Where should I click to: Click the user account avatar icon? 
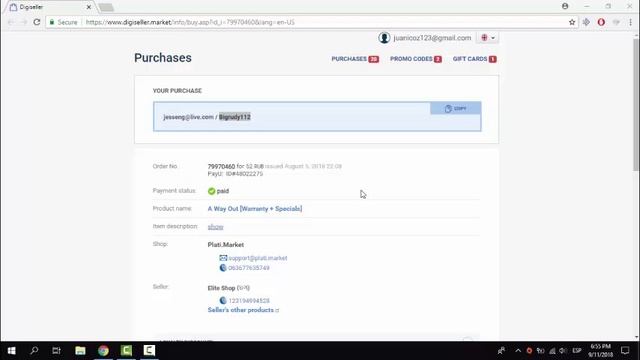point(384,38)
